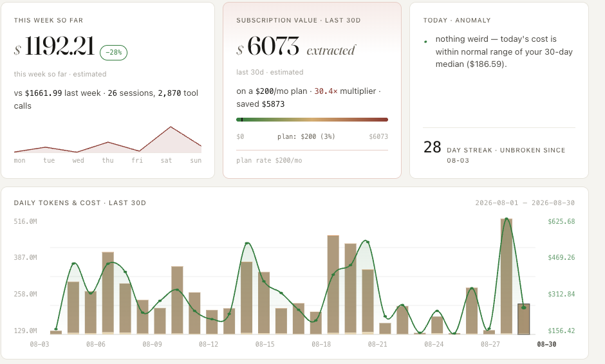Click the bold 08-30 x-axis label
605x364 pixels.
click(x=546, y=344)
